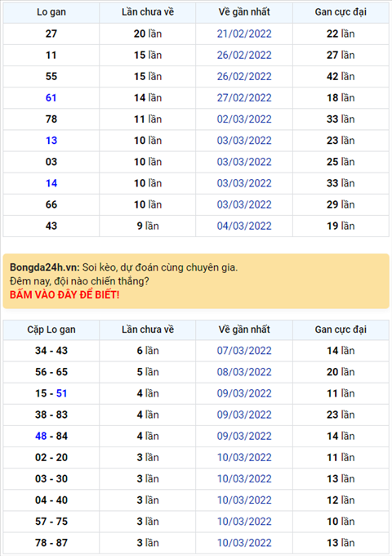Open the 27/02/2022 date link
Screen dimensions: 392x556
[x=244, y=98]
